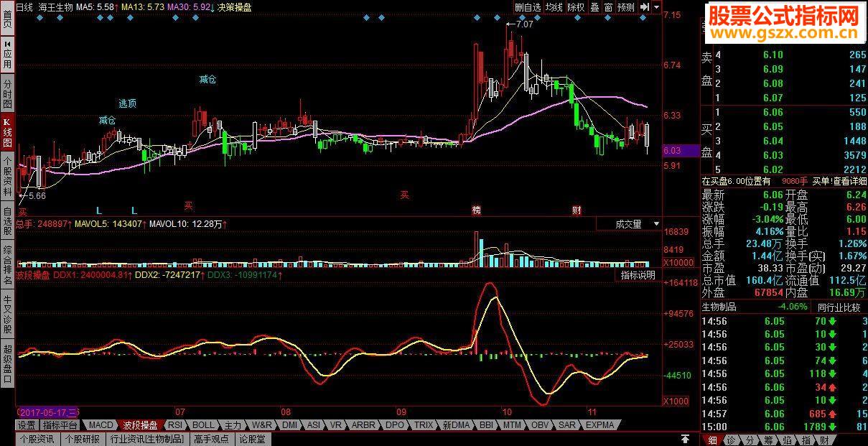Click the arrow-to-bar icon in top toolbar
Image resolution: width=868 pixels, height=446 pixels.
644,6
